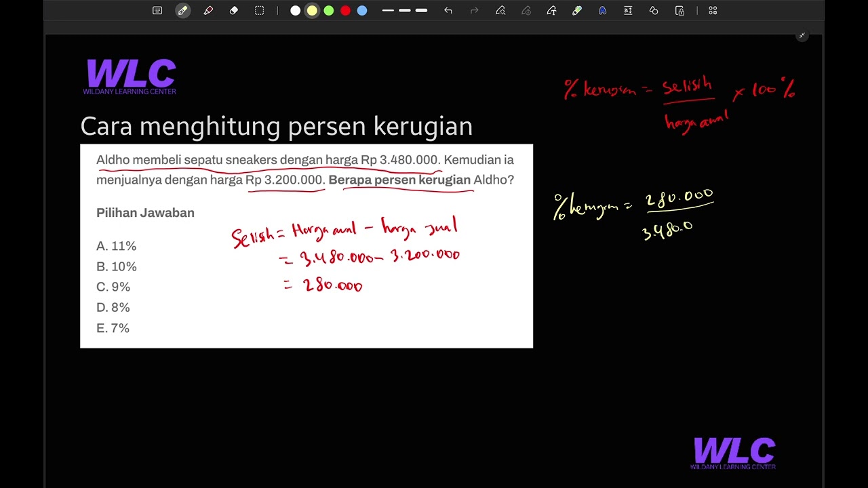Select answer option D. 8%

click(x=113, y=307)
